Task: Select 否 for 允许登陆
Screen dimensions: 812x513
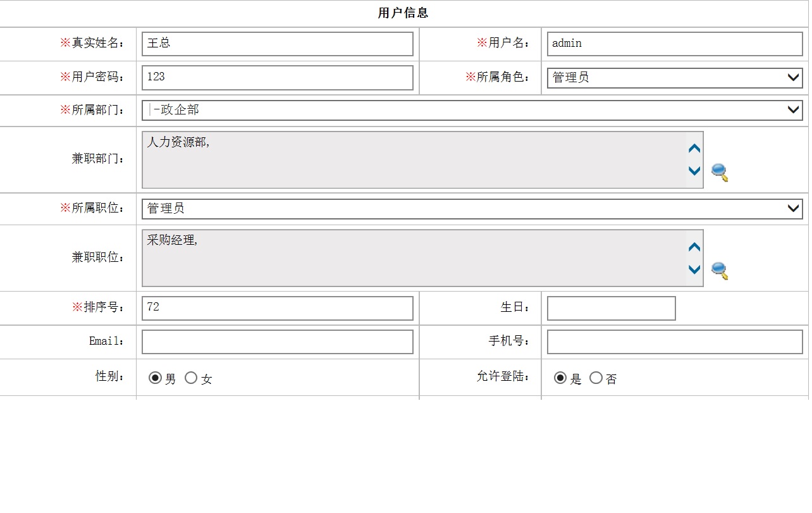Action: [596, 378]
